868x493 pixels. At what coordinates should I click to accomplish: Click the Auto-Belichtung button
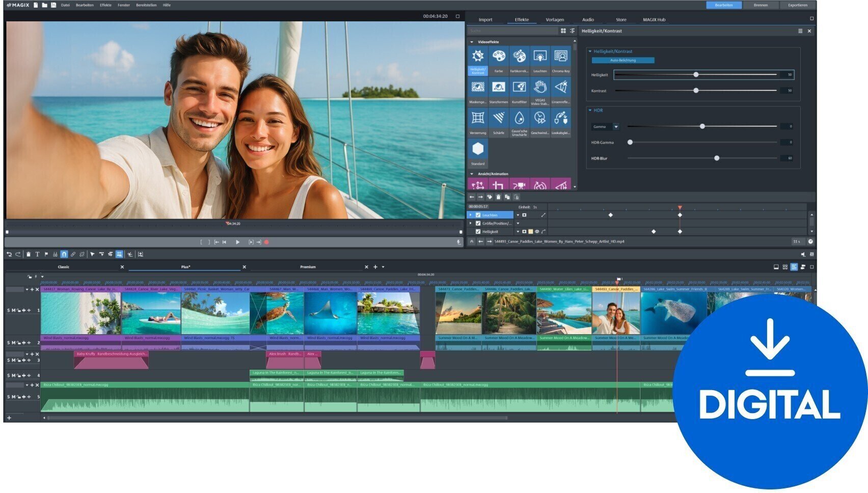623,60
